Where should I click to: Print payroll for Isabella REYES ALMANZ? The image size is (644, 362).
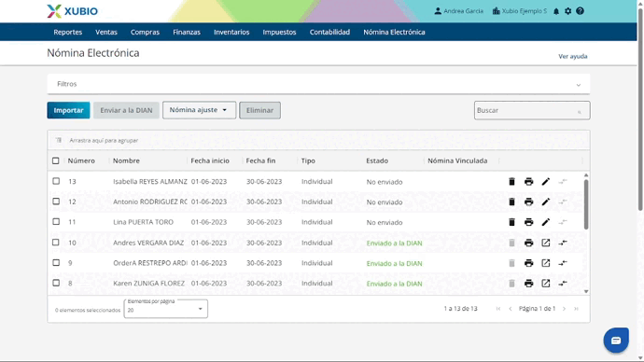tap(528, 181)
